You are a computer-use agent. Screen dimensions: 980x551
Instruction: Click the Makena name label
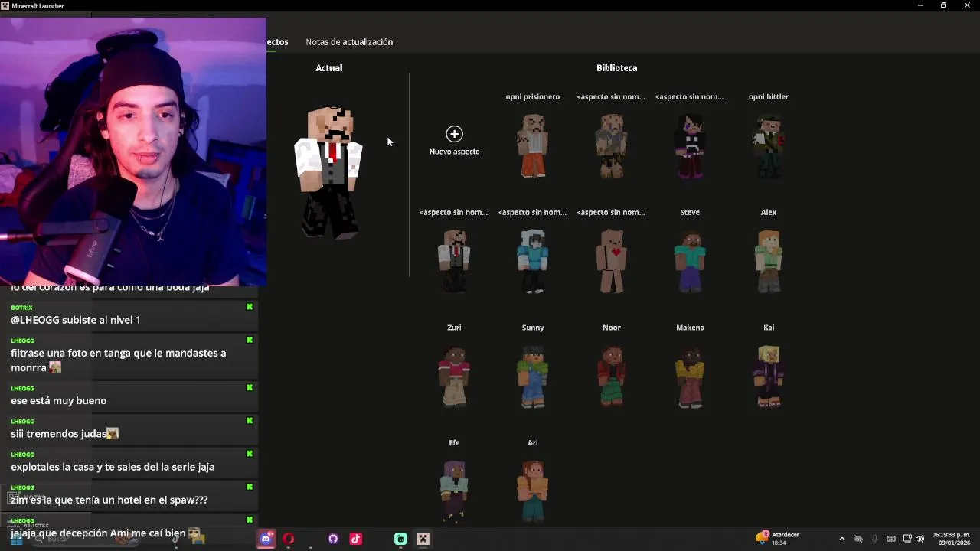click(690, 328)
